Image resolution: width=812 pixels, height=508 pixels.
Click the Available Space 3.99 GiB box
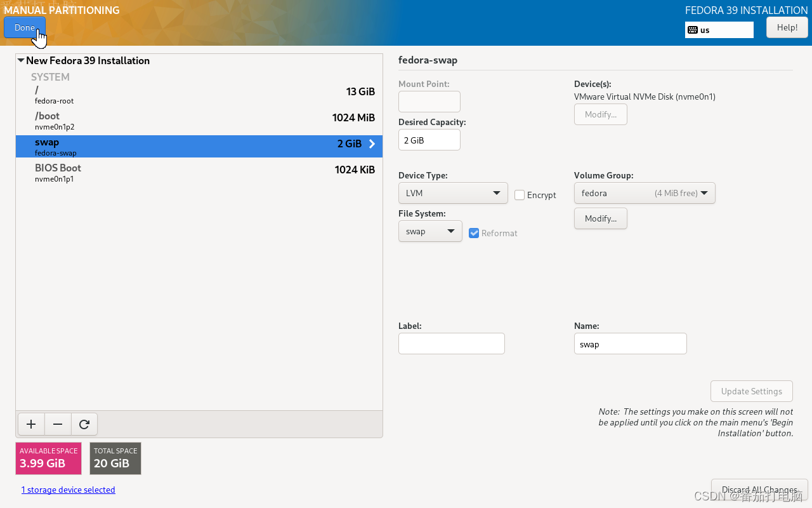49,458
